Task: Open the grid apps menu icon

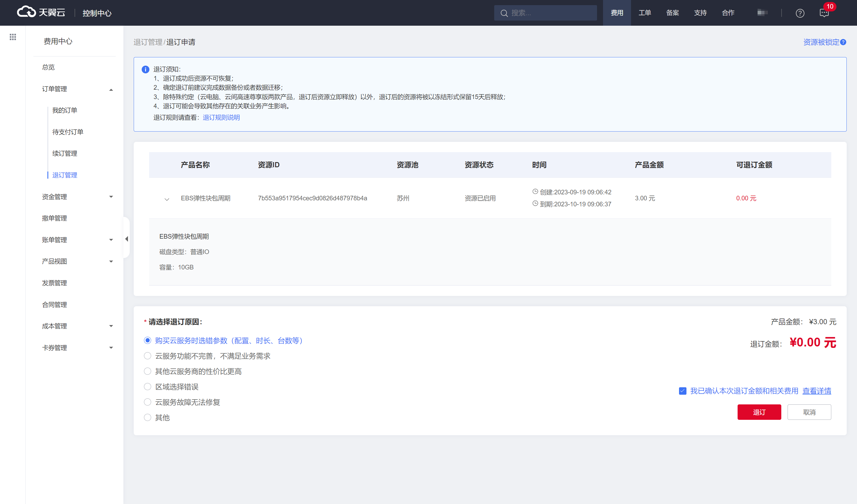Action: click(13, 37)
